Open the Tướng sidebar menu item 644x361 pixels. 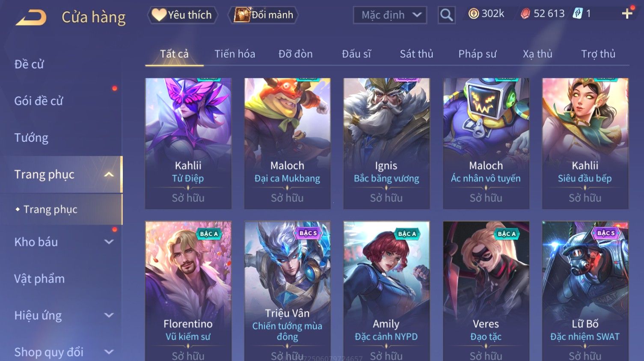point(31,138)
